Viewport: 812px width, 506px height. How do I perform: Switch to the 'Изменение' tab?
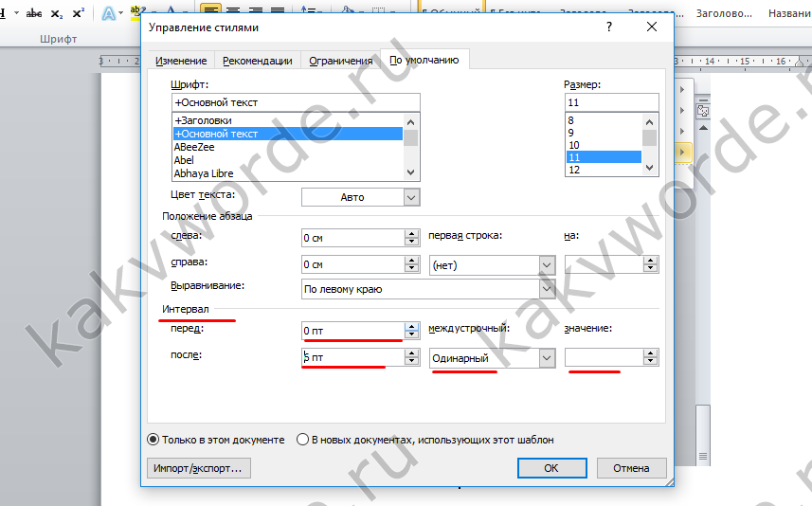[181, 61]
